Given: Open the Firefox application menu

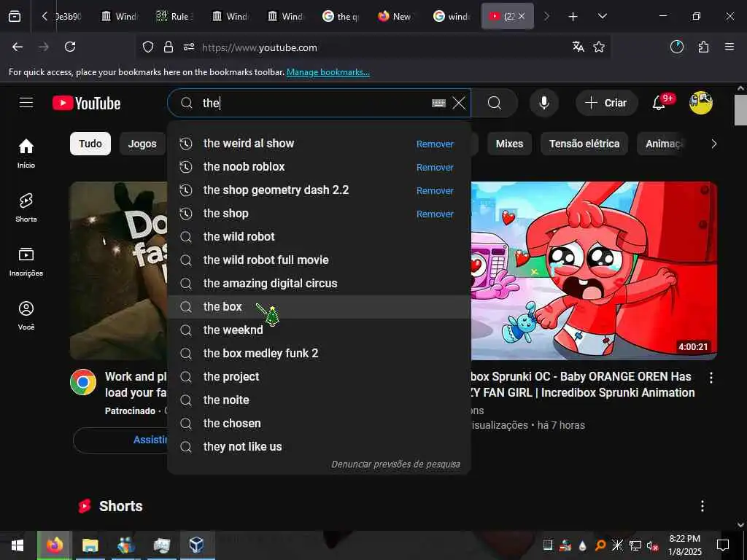Looking at the screenshot, I should pos(729,47).
